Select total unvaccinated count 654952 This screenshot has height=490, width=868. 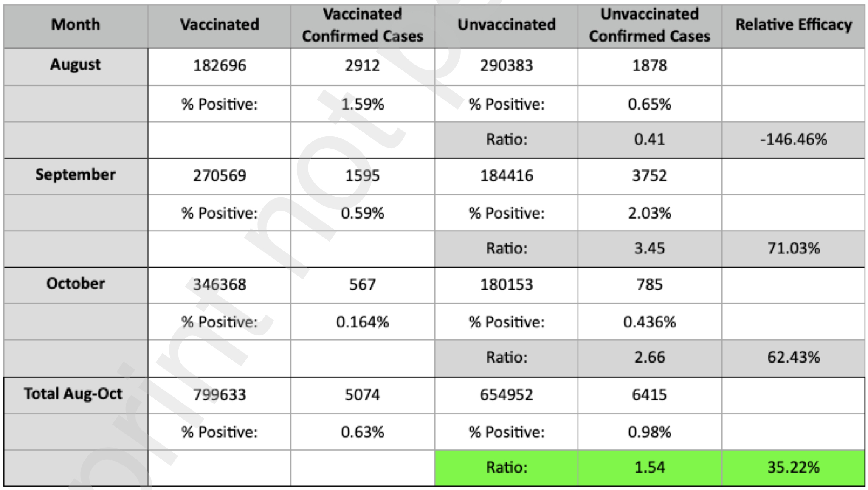click(x=506, y=395)
